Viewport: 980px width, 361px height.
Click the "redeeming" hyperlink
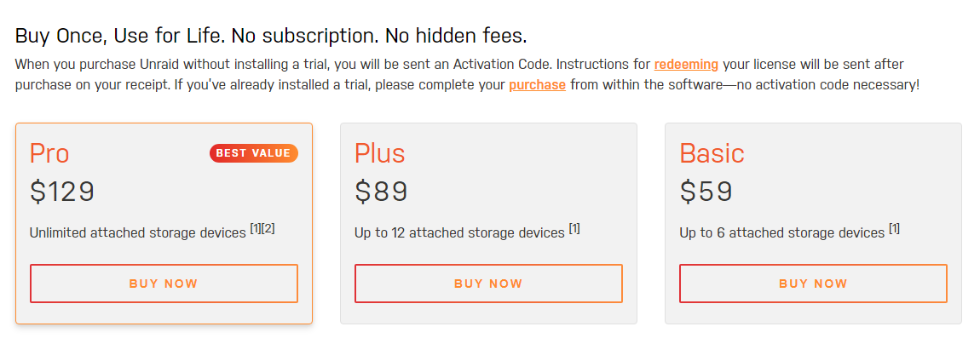coord(686,64)
